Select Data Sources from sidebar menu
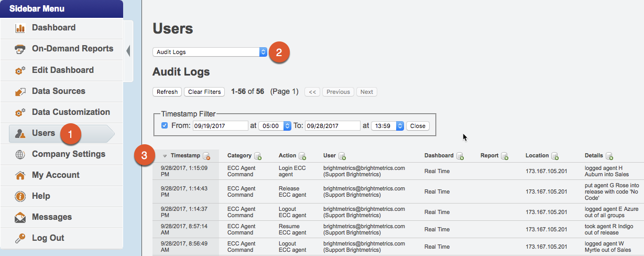The height and width of the screenshot is (256, 644). [x=58, y=91]
